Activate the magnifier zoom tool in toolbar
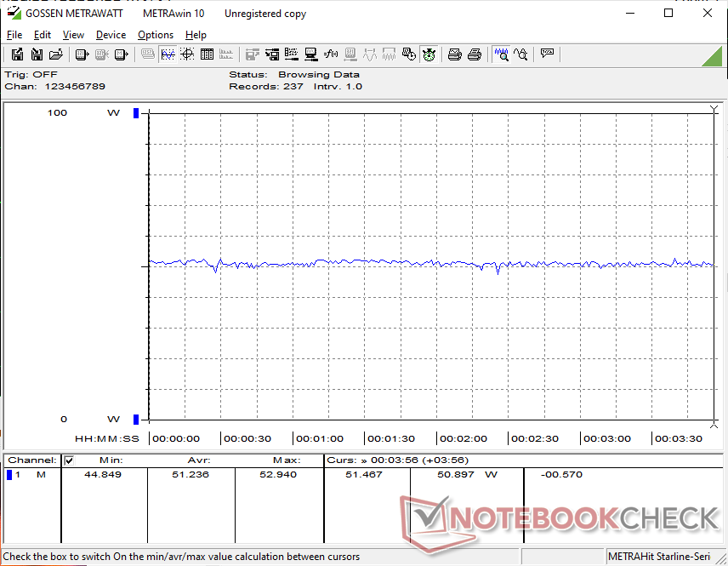 coord(502,54)
